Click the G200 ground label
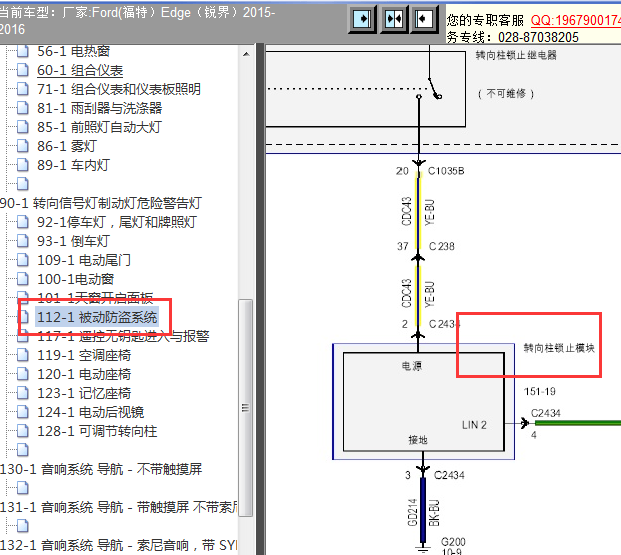This screenshot has height=555, width=621. click(453, 542)
